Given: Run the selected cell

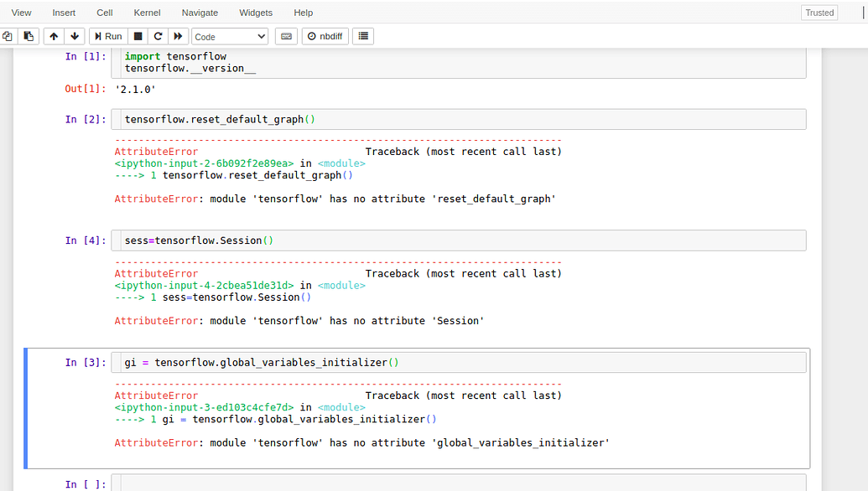Looking at the screenshot, I should coord(107,36).
